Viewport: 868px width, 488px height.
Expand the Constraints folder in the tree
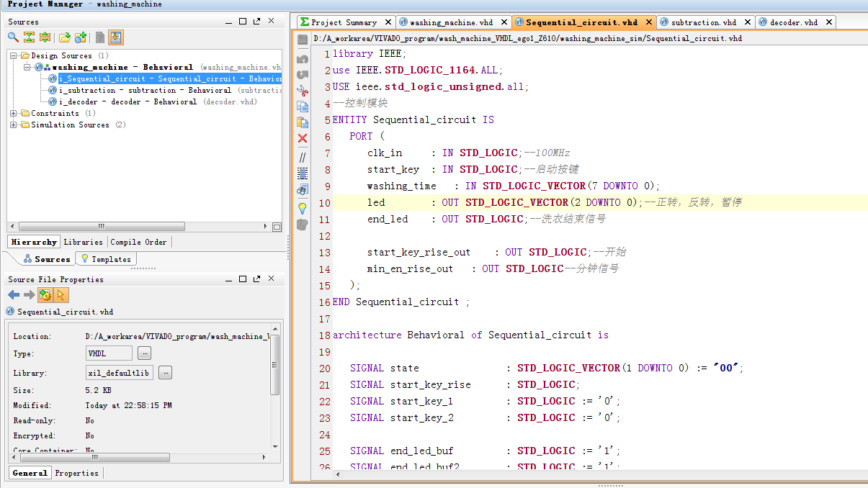coord(14,114)
